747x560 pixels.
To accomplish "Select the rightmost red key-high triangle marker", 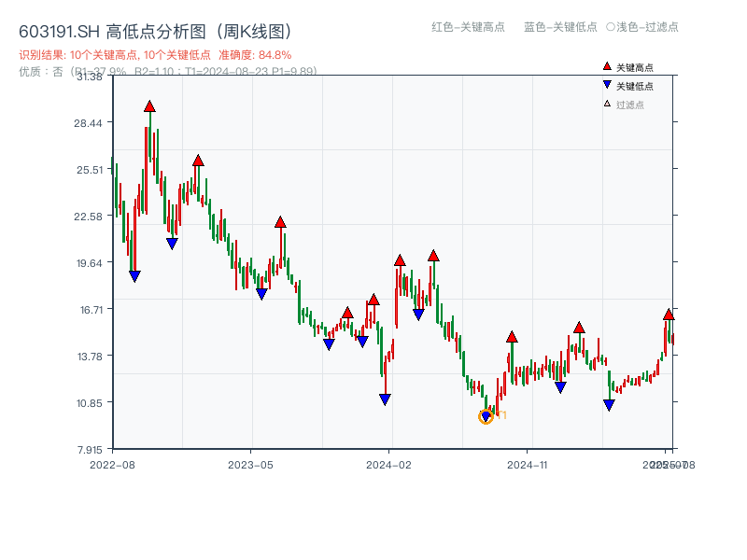I will coord(669,315).
